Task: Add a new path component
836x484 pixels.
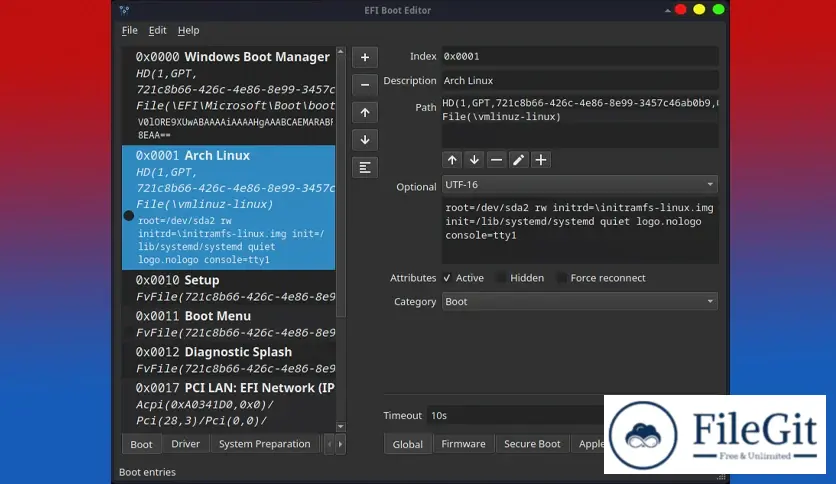Action: pyautogui.click(x=541, y=160)
